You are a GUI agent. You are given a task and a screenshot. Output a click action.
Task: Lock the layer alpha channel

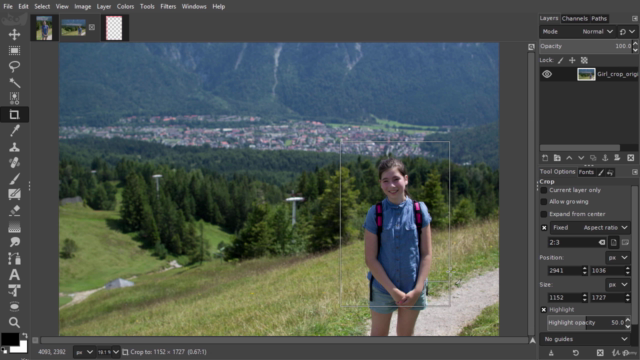coord(584,60)
